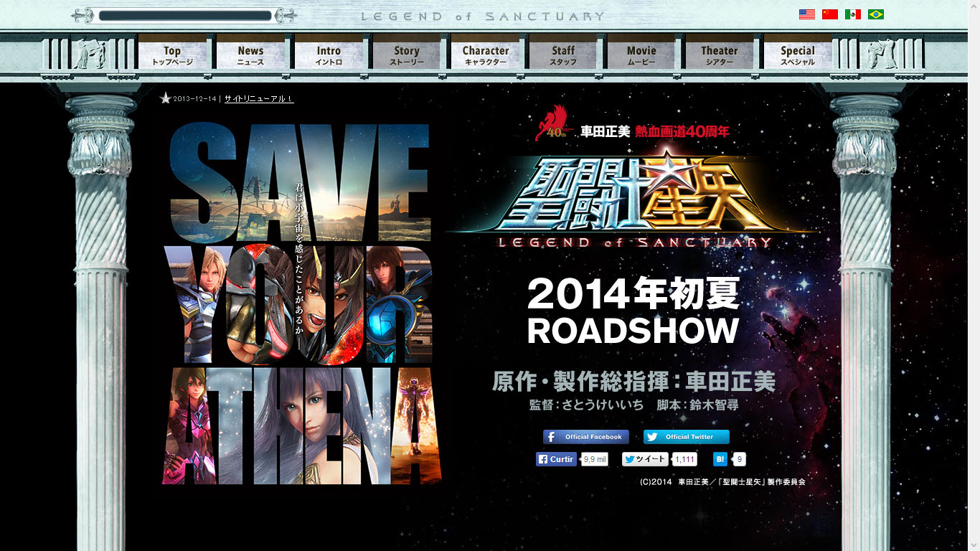Screen dimensions: 980x551
Task: Go to the Theater page
Action: pos(720,55)
